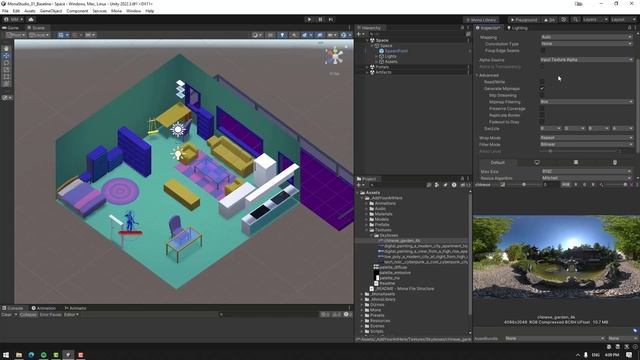Viewport: 640px width, 360px height.
Task: Toggle scene lighting with the lightbulb icon
Action: (282, 35)
